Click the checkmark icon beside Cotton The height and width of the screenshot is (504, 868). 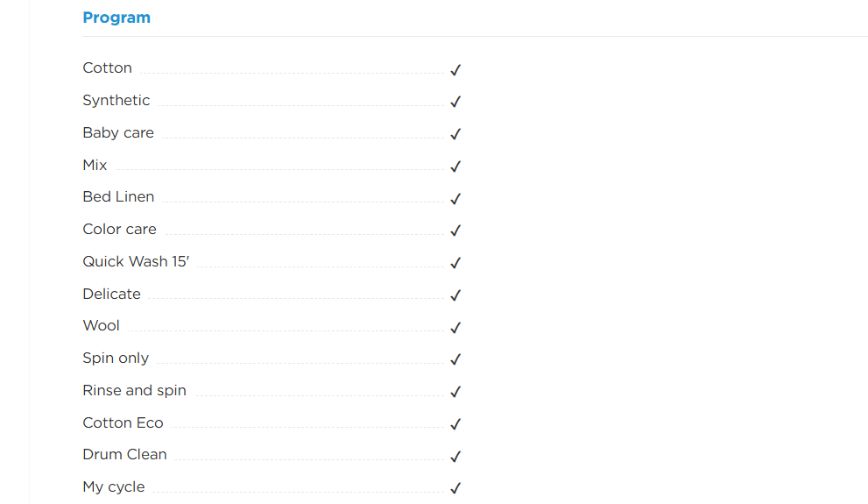[x=455, y=70]
